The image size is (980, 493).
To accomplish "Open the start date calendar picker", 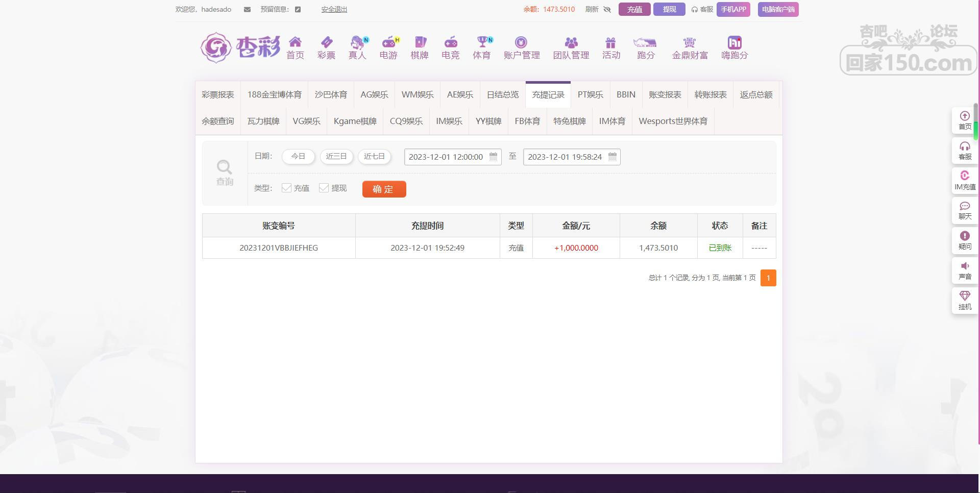I will click(493, 157).
